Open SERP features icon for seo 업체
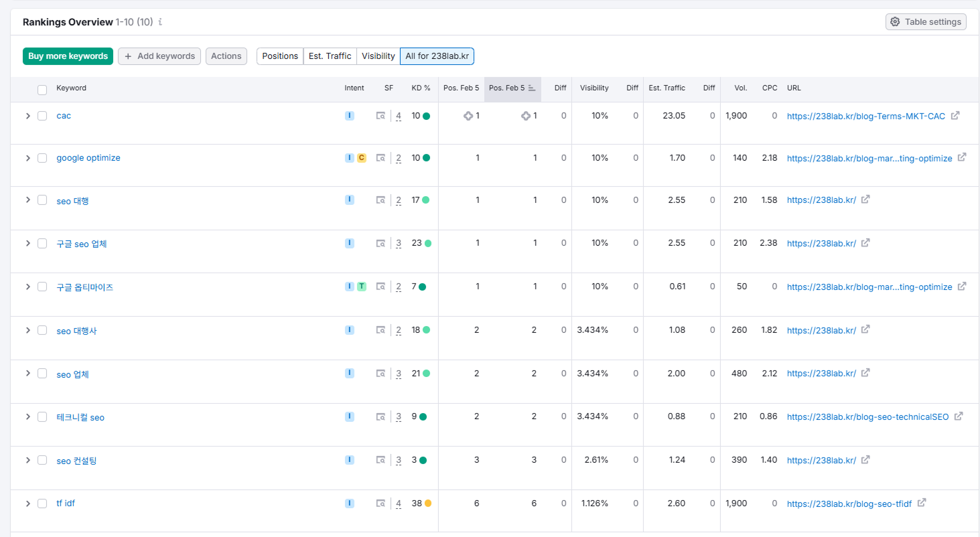Viewport: 980px width, 537px height. pyautogui.click(x=380, y=374)
